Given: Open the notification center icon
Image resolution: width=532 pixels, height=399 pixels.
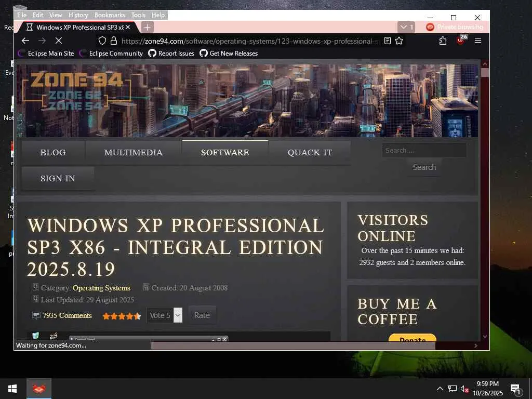Looking at the screenshot, I should point(515,389).
